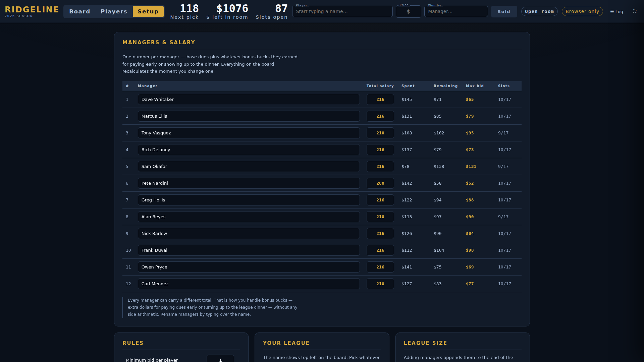Click the Total salary column header

click(x=380, y=86)
